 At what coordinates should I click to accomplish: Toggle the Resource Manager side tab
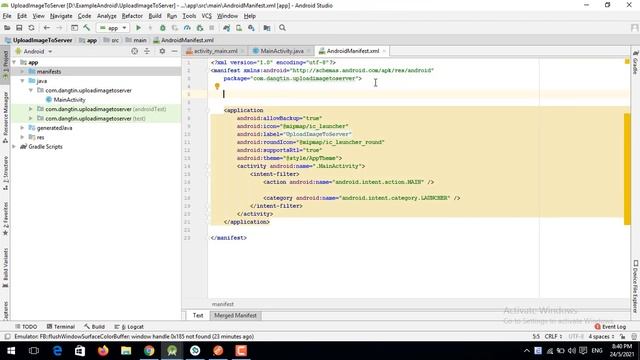point(5,117)
